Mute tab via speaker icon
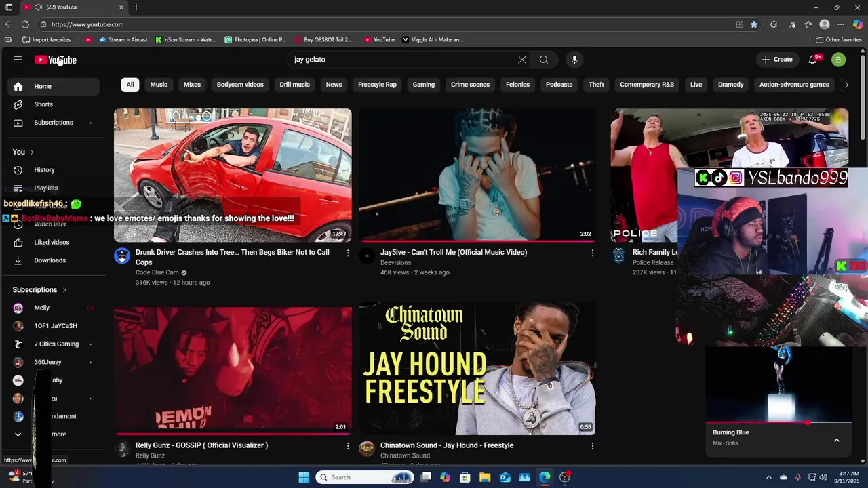The image size is (868, 488). pyautogui.click(x=38, y=7)
